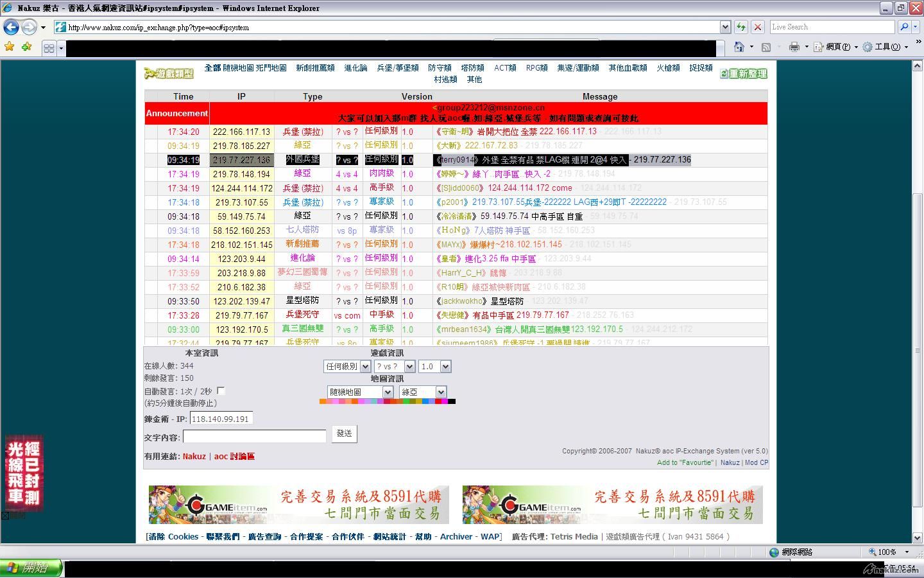
Task: Click the 文字內容 message text field
Action: click(x=254, y=437)
